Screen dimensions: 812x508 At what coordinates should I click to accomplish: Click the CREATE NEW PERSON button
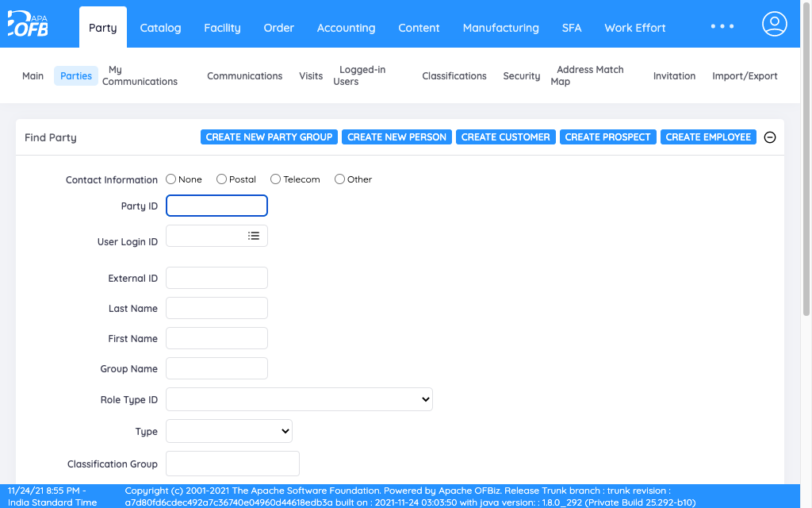[x=396, y=137]
